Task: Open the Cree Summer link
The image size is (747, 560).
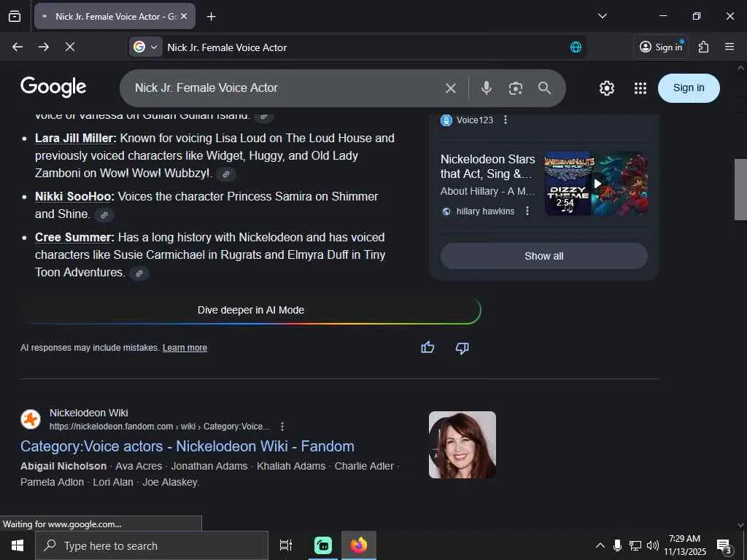Action: 74,237
